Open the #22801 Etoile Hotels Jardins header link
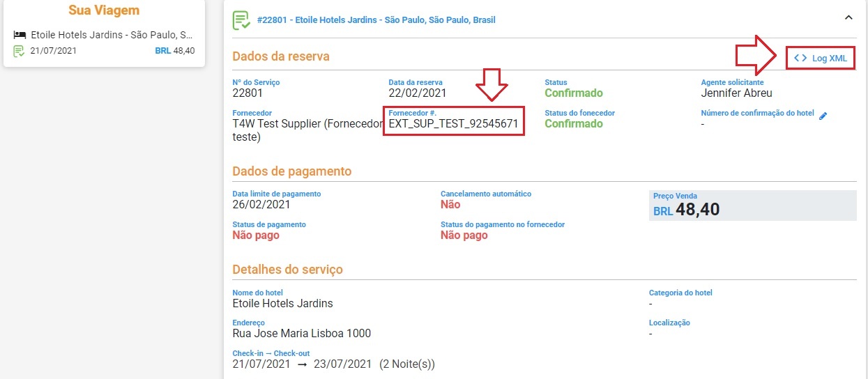This screenshot has height=379, width=868. [376, 20]
